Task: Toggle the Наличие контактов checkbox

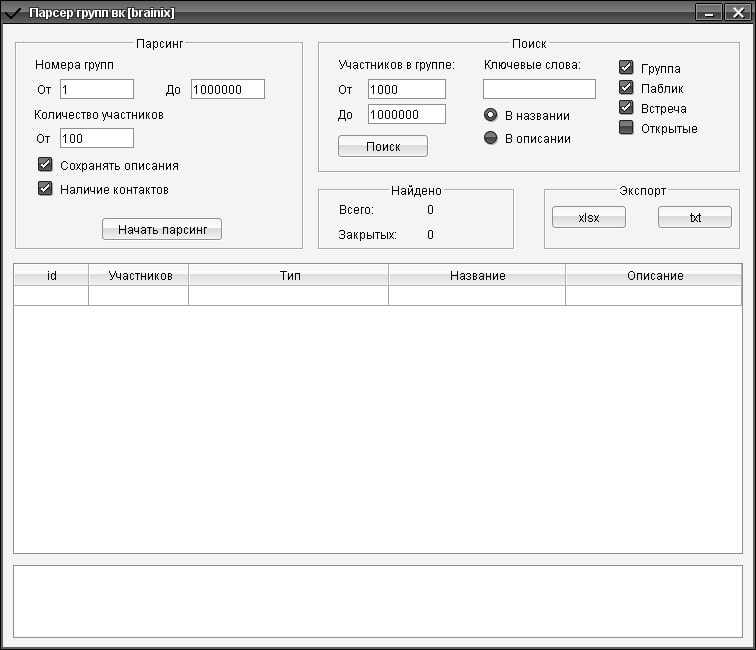Action: coord(45,189)
